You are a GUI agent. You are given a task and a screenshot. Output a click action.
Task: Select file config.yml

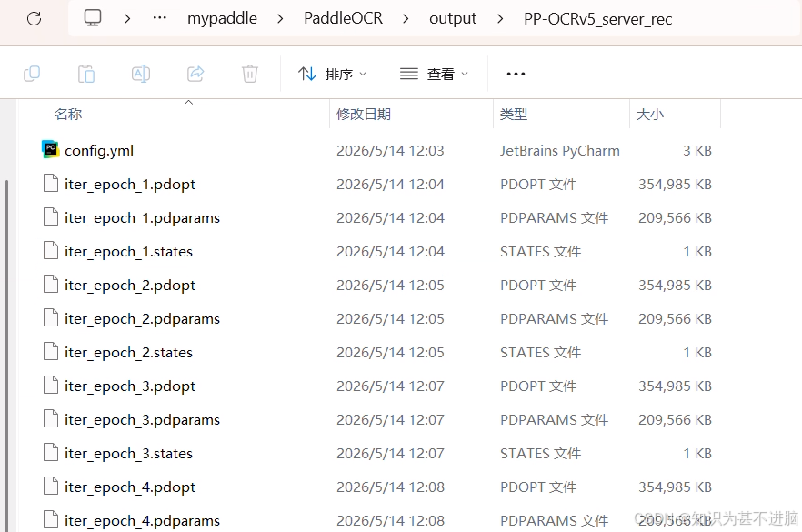[99, 150]
